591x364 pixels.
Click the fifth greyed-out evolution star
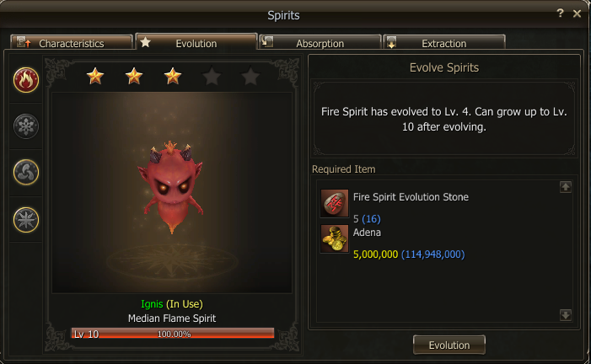click(x=250, y=76)
